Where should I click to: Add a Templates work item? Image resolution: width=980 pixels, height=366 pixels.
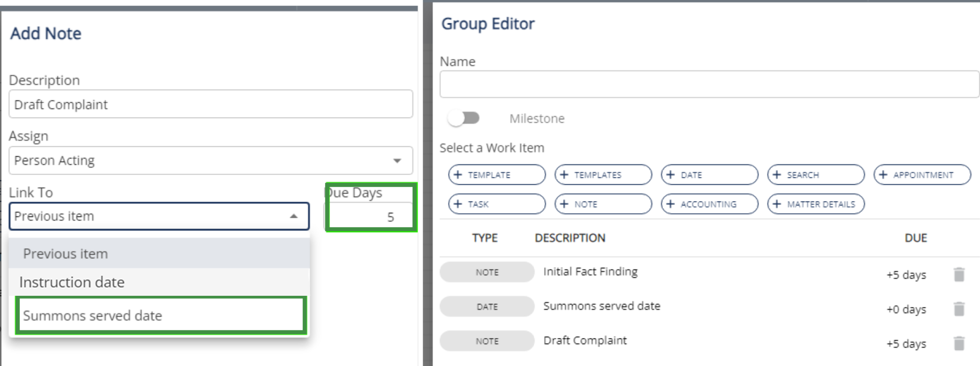coord(603,175)
